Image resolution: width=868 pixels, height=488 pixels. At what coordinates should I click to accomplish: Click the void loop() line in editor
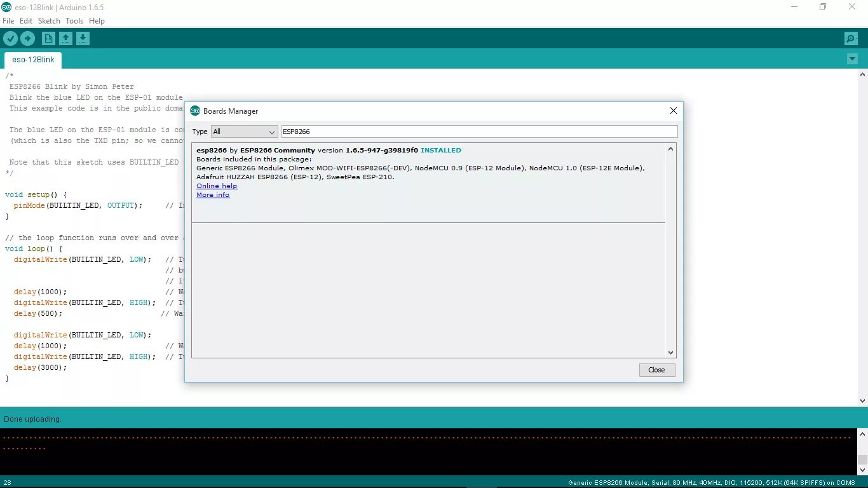click(34, 248)
